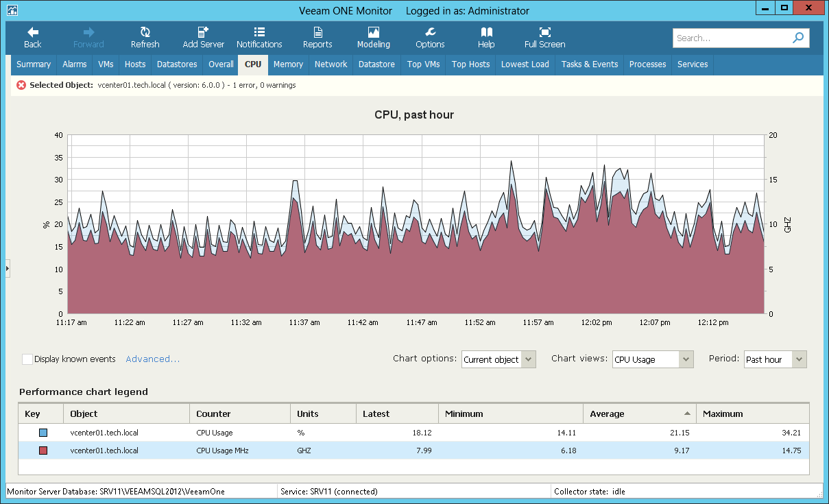Click the Veeam ONE app icon in title bar
829x504 pixels.
tap(12, 11)
